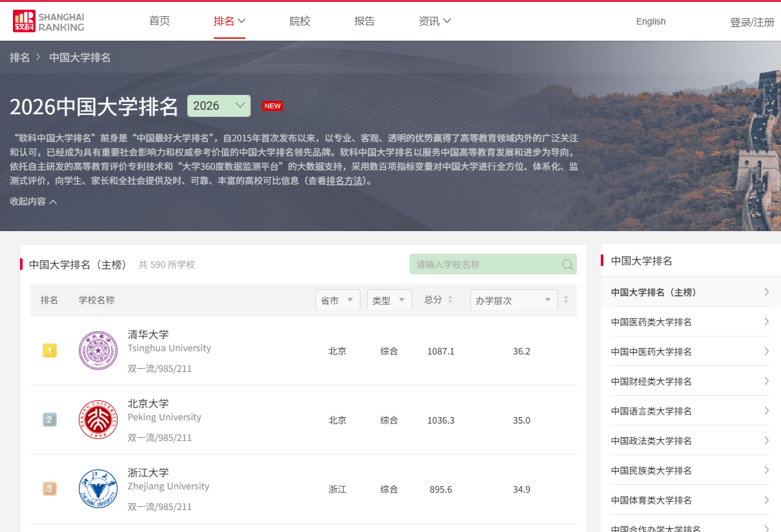Click the ShanghaiRanking logo
The image size is (781, 532).
(x=48, y=21)
